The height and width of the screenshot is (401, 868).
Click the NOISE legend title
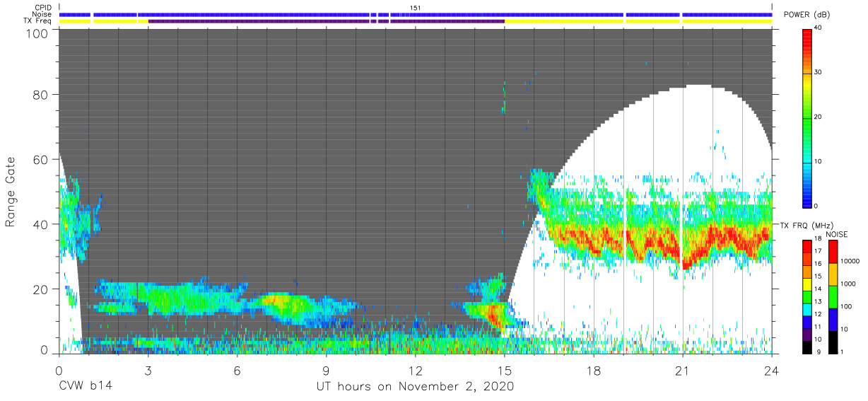pyautogui.click(x=837, y=234)
